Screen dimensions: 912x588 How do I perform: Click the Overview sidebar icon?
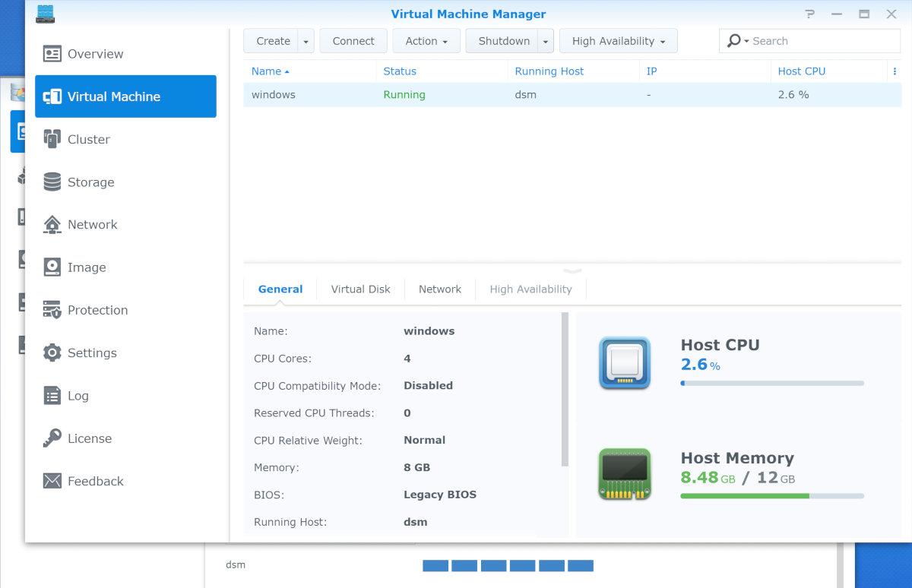pyautogui.click(x=52, y=54)
